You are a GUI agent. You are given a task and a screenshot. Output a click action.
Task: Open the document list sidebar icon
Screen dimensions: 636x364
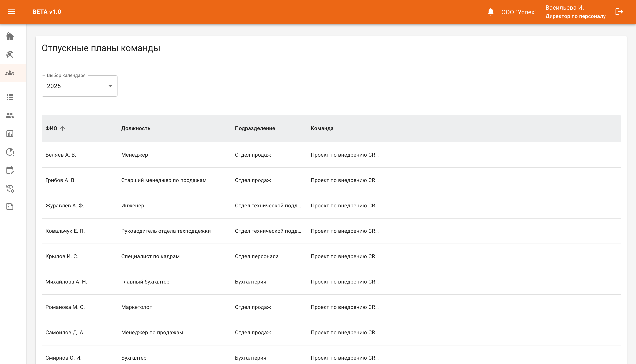10,206
